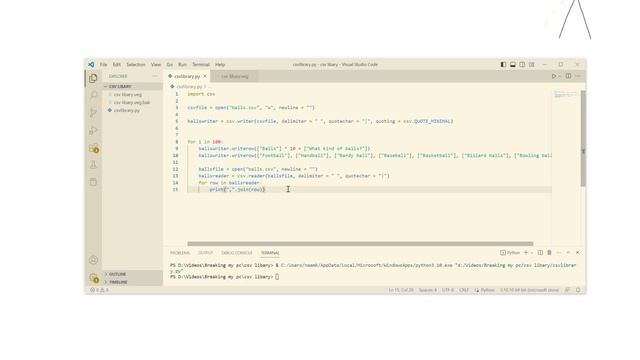
Task: Open the Python terminal selector
Action: point(510,253)
